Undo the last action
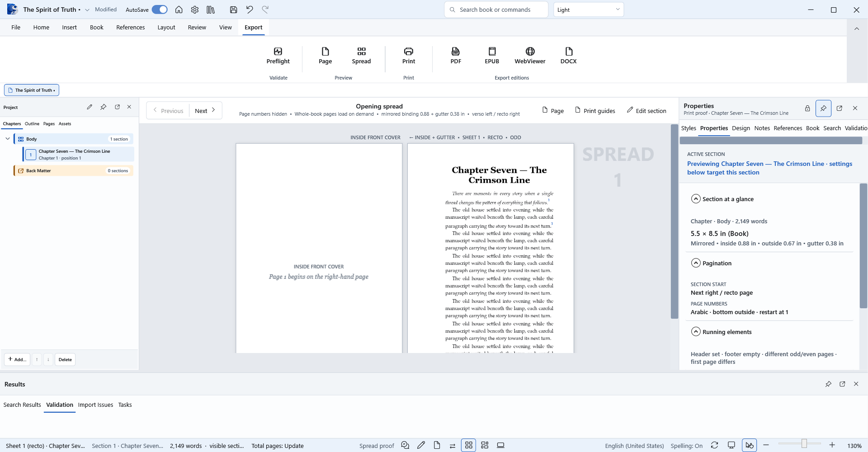 (x=250, y=9)
